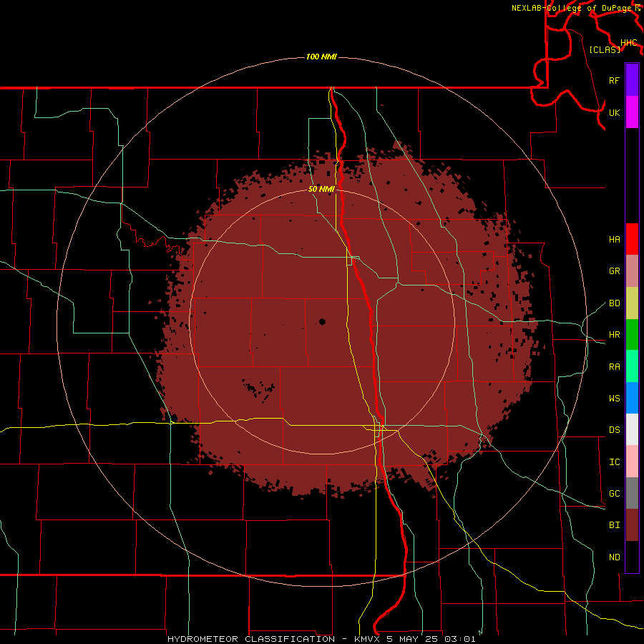Click the GR pink legend swatch
Image resolution: width=644 pixels, height=644 pixels.
[632, 271]
